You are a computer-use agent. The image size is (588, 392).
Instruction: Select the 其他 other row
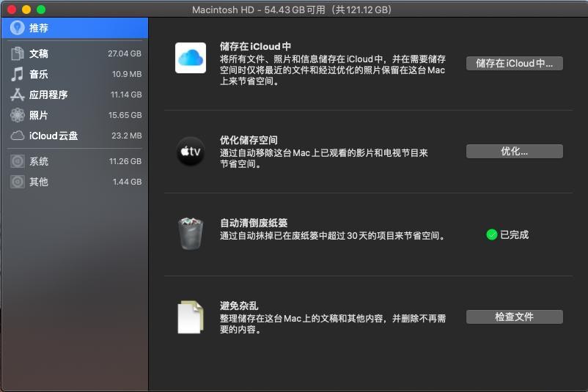point(75,182)
